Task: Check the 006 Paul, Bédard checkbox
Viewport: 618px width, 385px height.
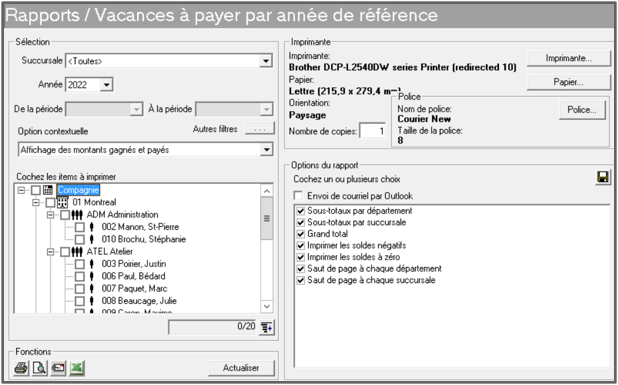Action: pos(80,276)
